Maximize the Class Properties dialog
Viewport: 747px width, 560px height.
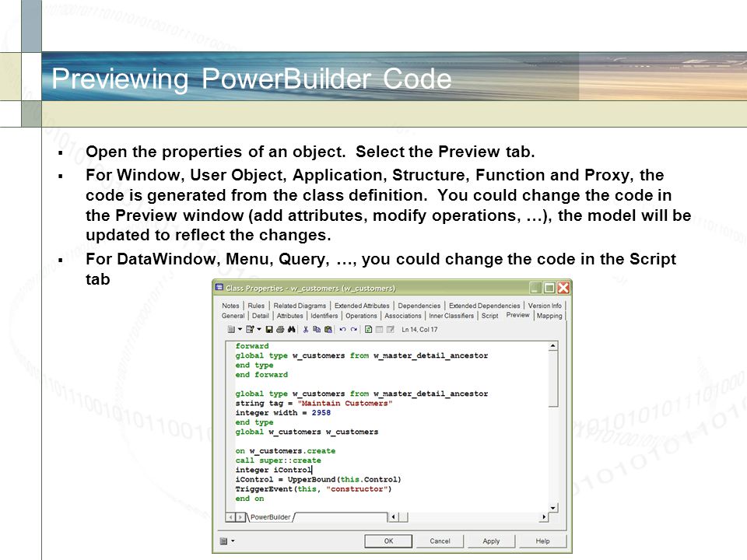click(549, 288)
